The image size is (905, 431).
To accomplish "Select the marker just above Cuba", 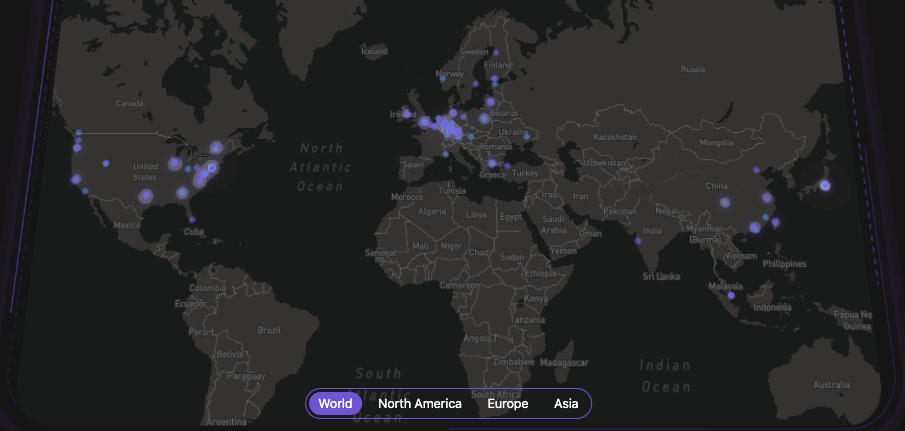I will click(192, 219).
